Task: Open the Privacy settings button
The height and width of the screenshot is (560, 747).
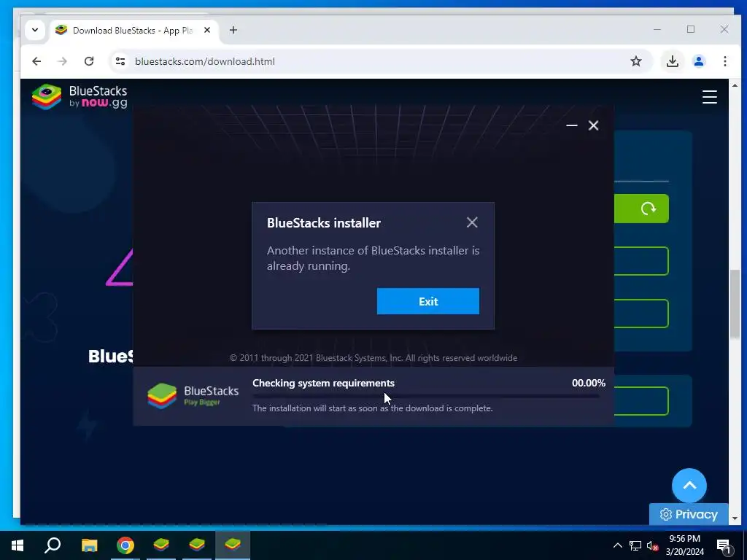Action: pos(689,514)
